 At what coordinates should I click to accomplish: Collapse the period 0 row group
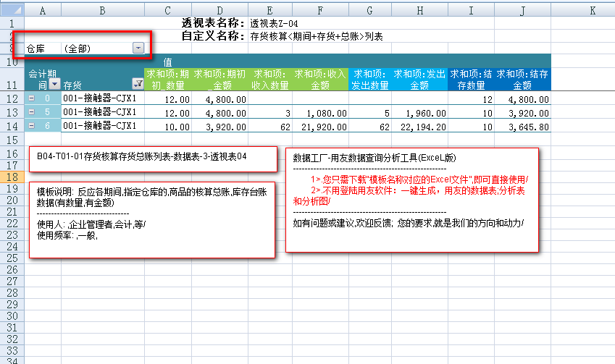(32, 98)
